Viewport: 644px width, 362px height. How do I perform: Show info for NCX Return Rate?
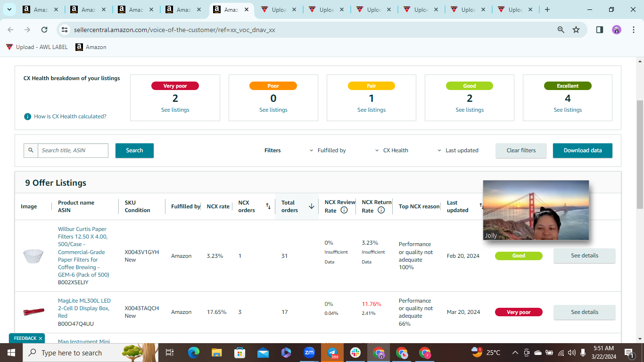pyautogui.click(x=381, y=210)
